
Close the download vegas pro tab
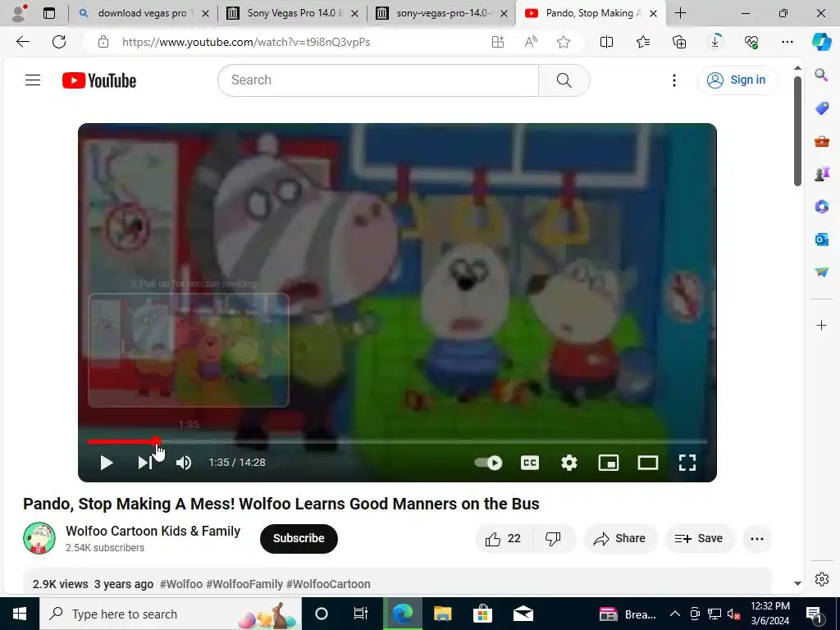(205, 13)
